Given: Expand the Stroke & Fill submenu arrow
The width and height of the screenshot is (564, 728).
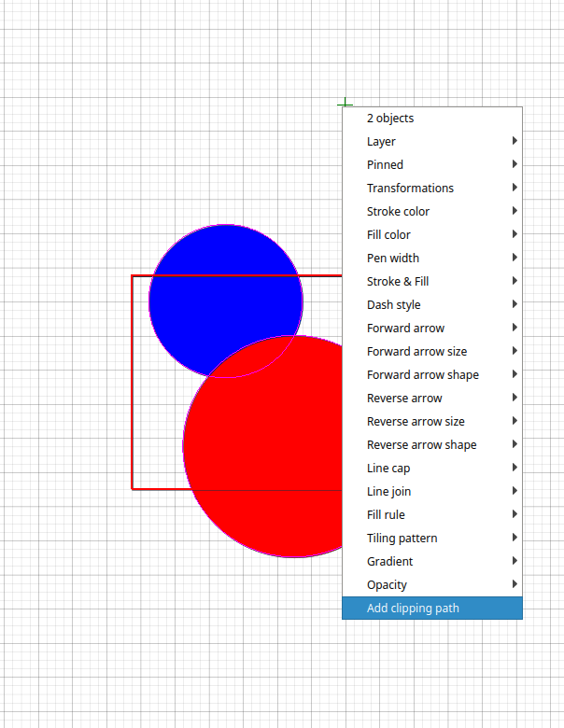Looking at the screenshot, I should 515,282.
